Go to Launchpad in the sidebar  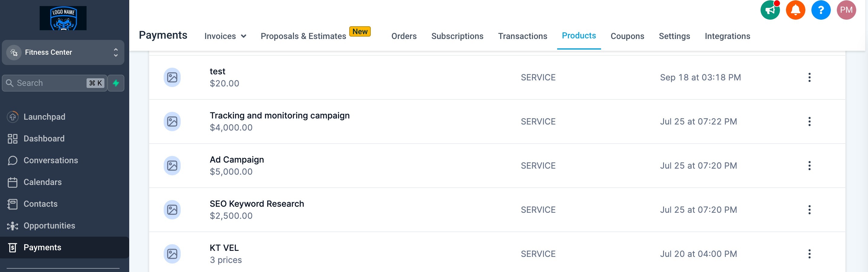click(x=44, y=117)
